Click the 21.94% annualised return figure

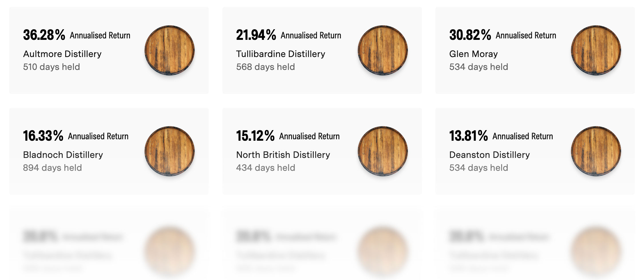[256, 35]
